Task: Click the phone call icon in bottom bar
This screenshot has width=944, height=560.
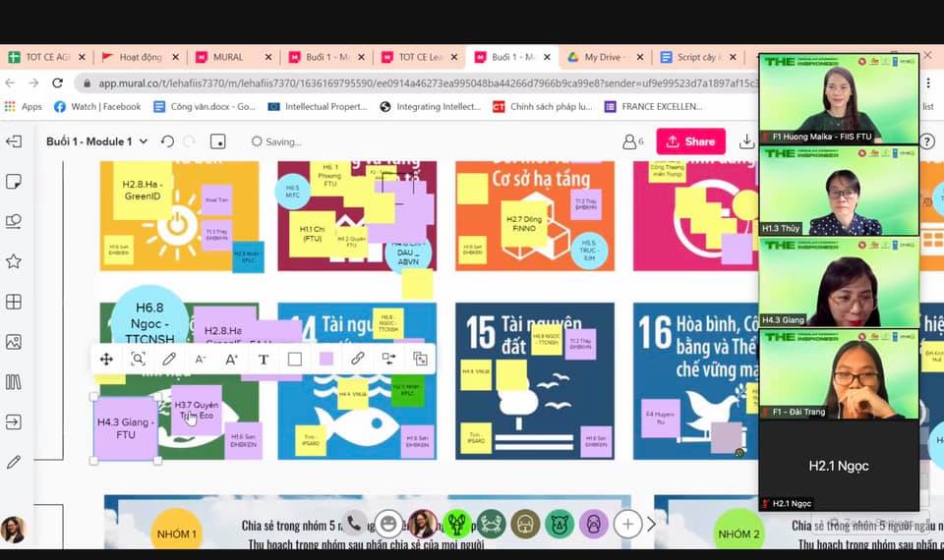Action: click(x=355, y=524)
